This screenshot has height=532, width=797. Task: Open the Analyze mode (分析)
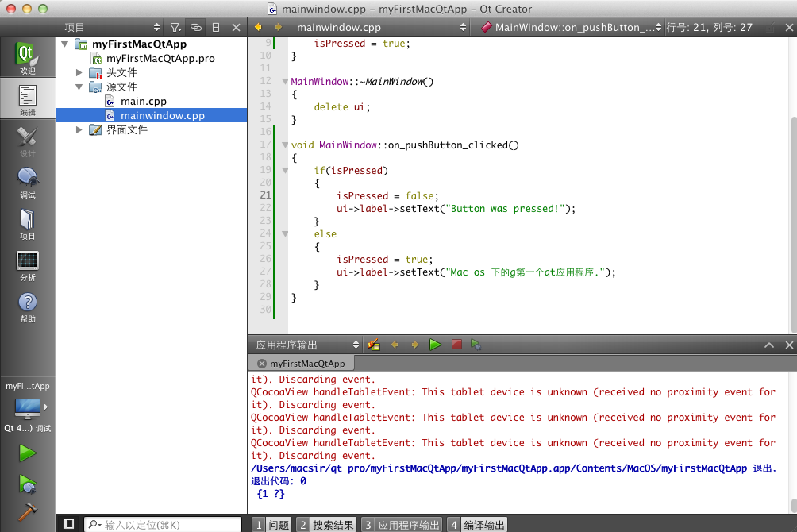(28, 265)
